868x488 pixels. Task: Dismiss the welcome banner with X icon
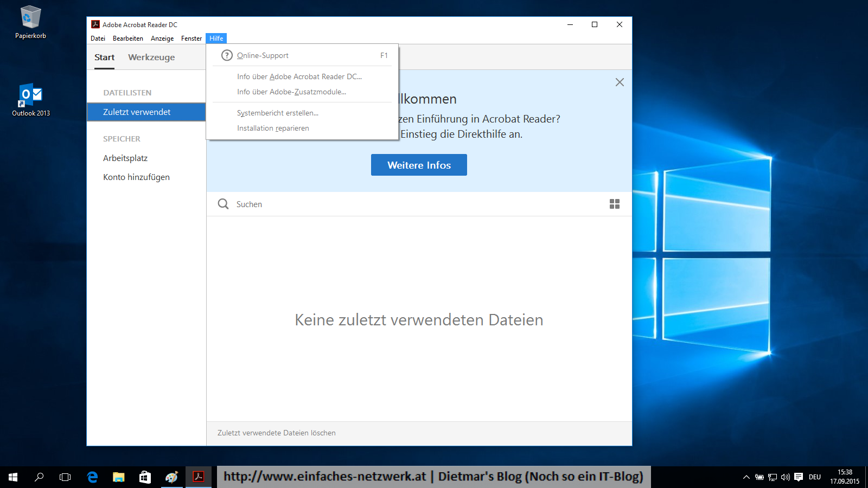pyautogui.click(x=620, y=82)
